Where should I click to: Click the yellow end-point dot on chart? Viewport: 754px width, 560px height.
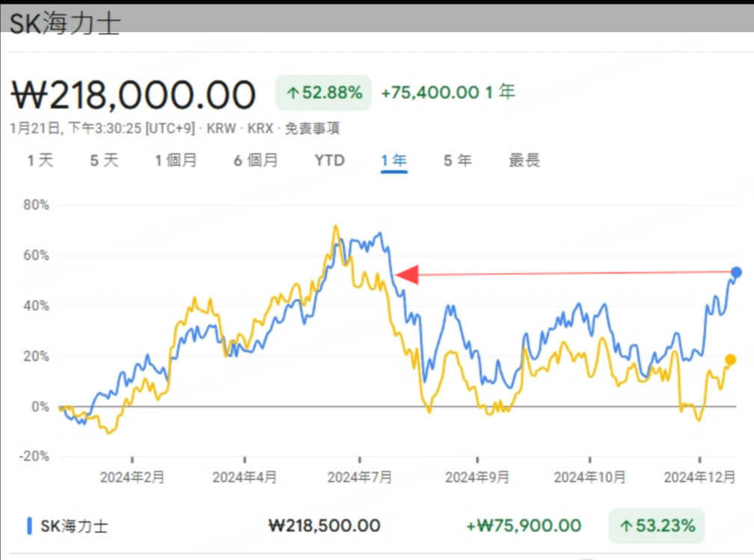(x=730, y=360)
